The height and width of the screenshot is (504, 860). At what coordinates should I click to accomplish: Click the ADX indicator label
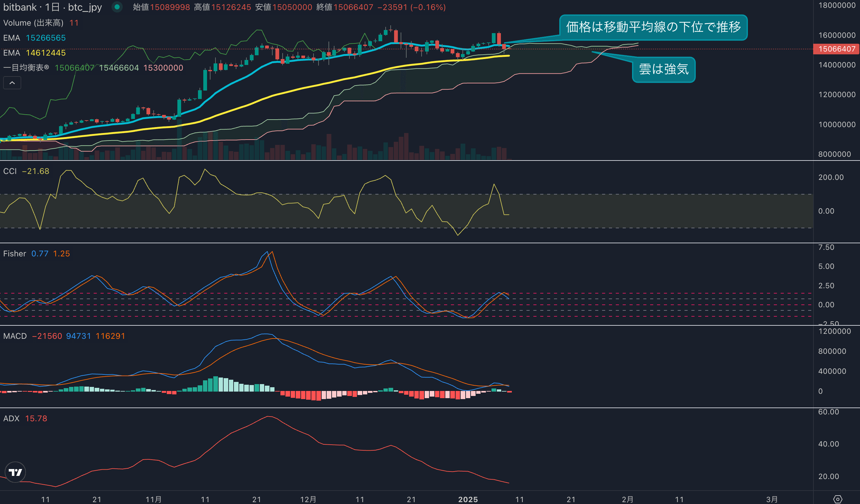pos(11,419)
